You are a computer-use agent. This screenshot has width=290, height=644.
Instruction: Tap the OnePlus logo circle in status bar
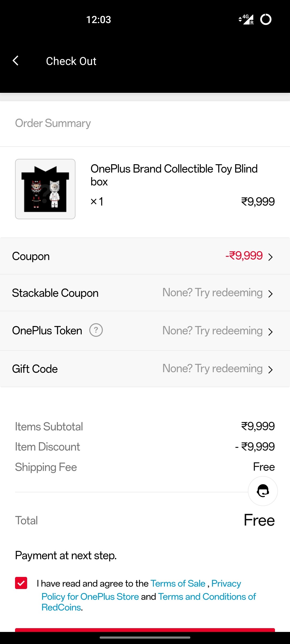(x=266, y=19)
